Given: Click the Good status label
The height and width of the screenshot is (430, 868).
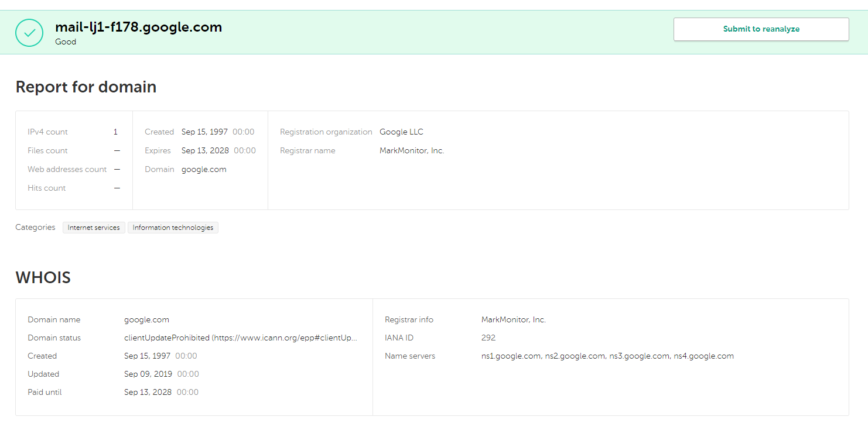Looking at the screenshot, I should [x=66, y=42].
